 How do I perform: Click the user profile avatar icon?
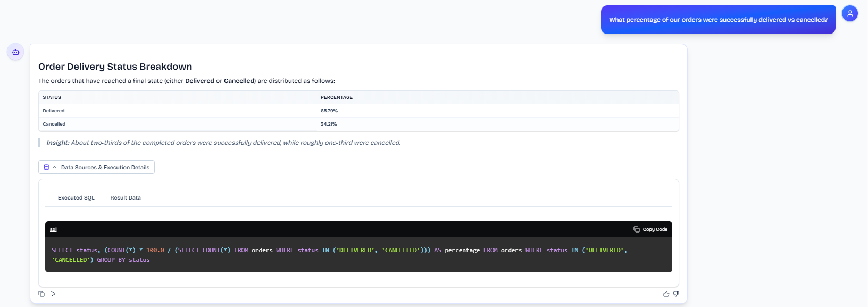click(x=850, y=13)
